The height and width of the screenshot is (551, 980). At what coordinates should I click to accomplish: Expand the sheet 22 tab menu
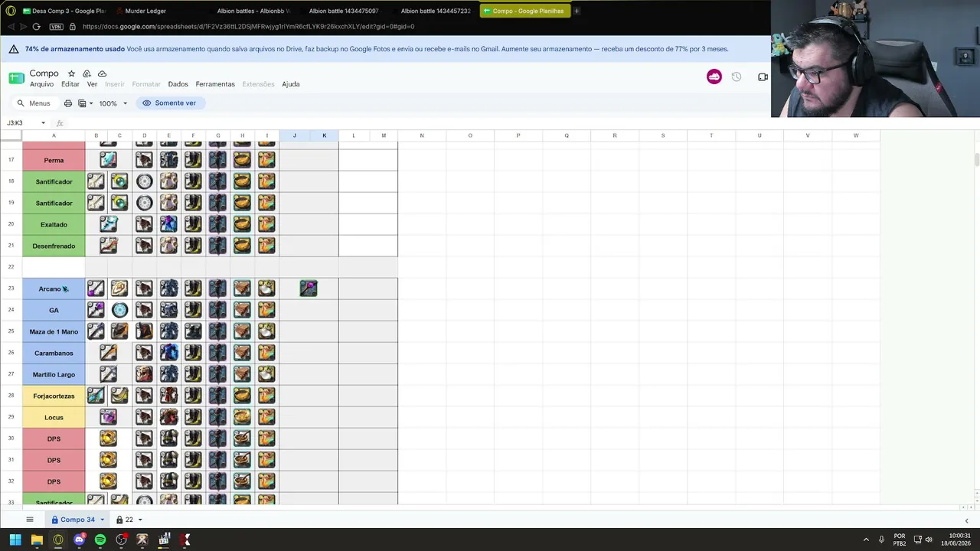coord(139,520)
